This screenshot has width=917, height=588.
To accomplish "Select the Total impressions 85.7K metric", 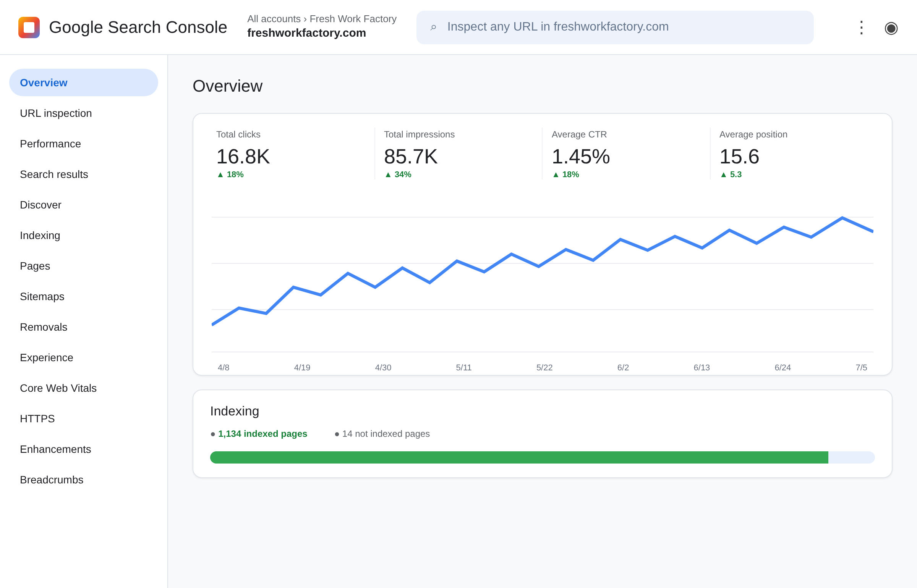I will pos(458,153).
